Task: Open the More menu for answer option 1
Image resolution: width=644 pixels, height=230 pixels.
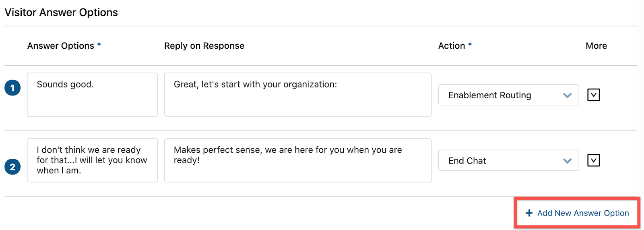Action: (593, 95)
